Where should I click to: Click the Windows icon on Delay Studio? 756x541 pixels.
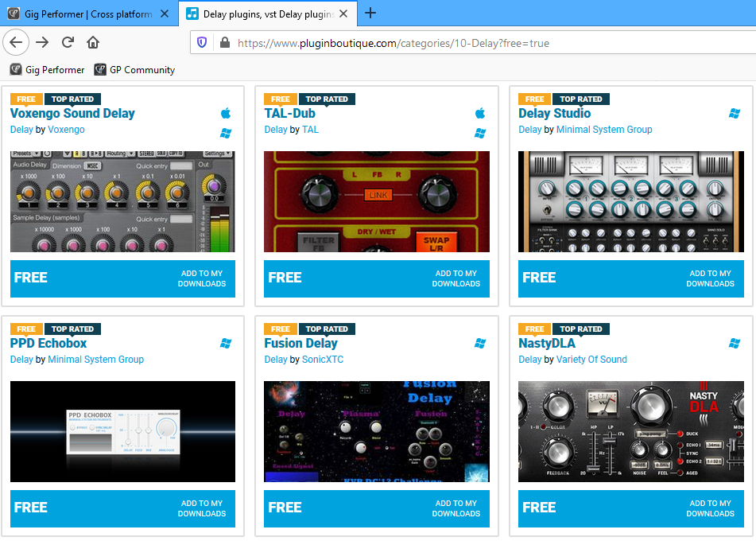(735, 114)
